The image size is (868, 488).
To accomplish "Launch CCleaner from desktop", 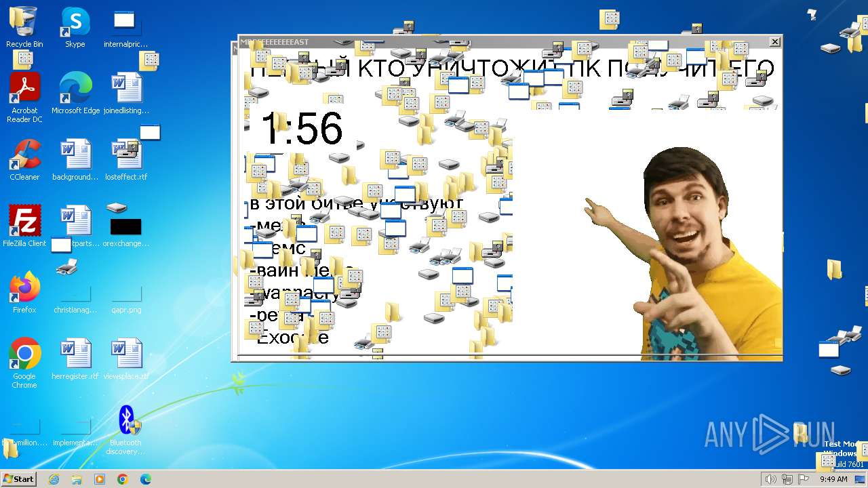I will [x=24, y=160].
